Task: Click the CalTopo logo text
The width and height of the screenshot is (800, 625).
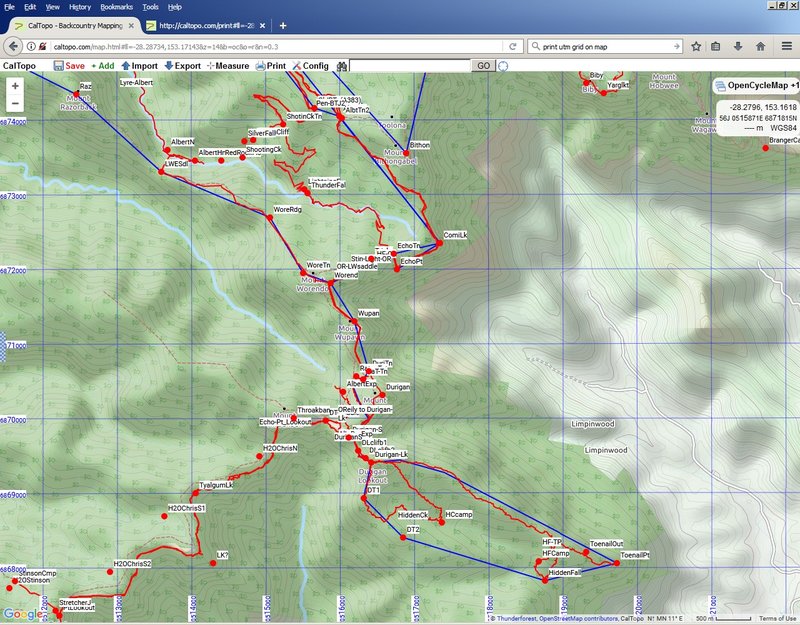Action: [19, 66]
